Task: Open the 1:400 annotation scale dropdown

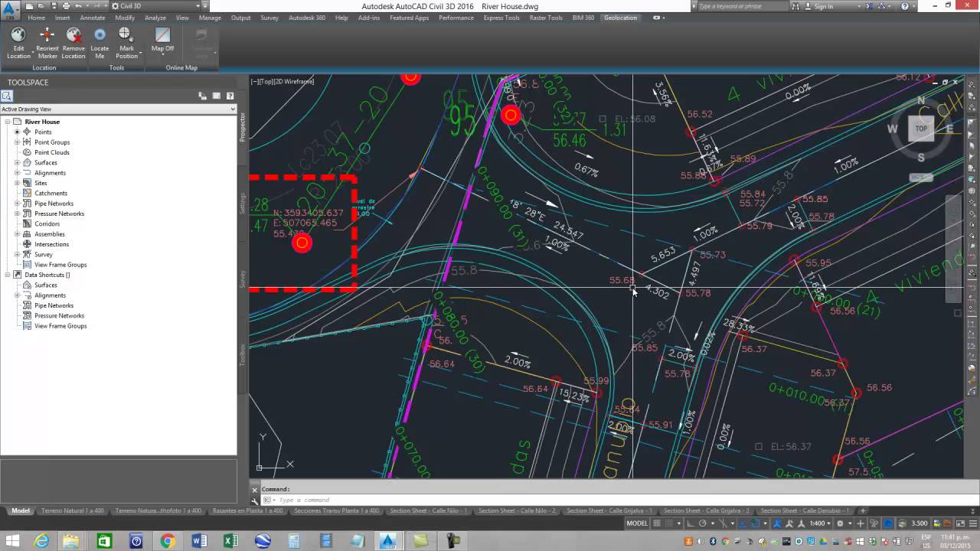Action: point(821,523)
